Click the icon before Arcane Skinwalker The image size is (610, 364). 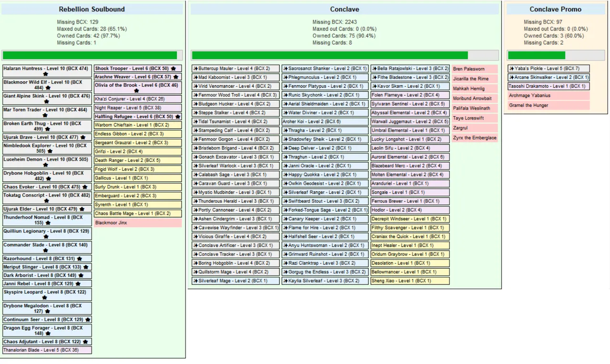(511, 77)
